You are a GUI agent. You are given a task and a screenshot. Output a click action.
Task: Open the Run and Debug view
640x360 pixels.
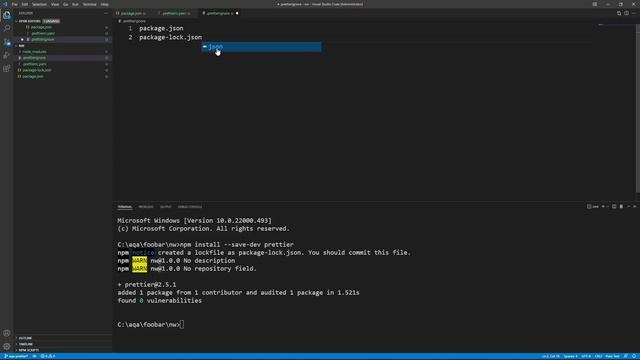(7, 55)
